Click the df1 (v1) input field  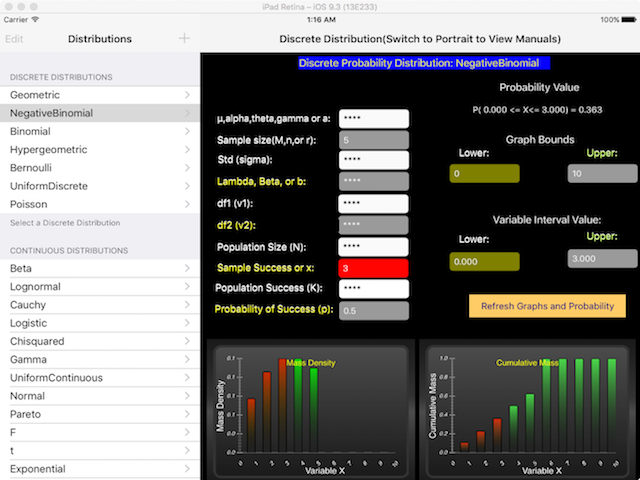pyautogui.click(x=373, y=204)
